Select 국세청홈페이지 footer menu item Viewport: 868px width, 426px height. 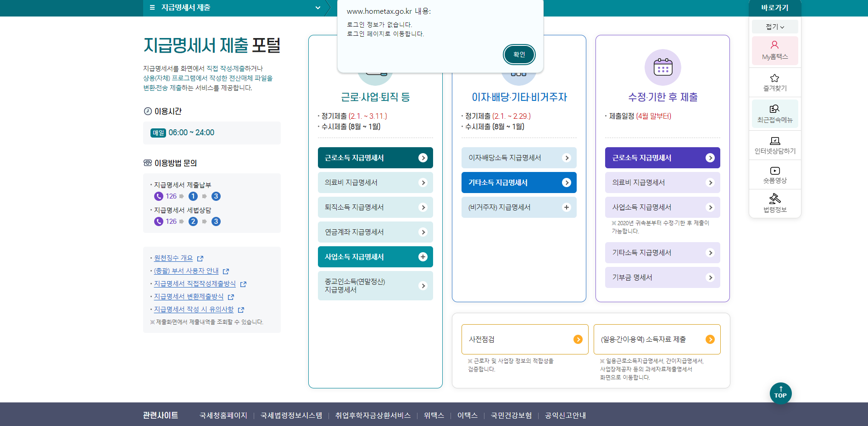(223, 415)
